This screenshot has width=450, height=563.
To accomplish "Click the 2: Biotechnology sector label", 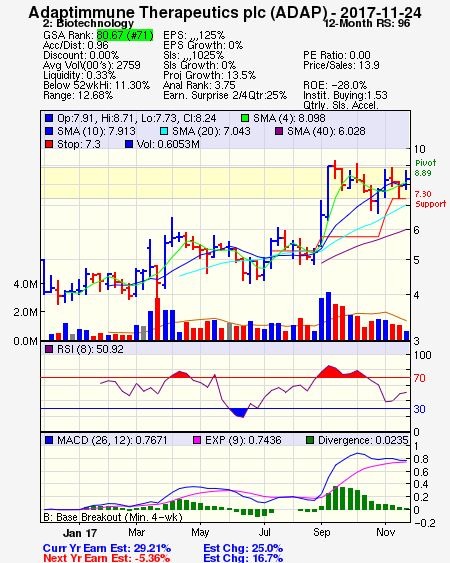I will coord(88,23).
